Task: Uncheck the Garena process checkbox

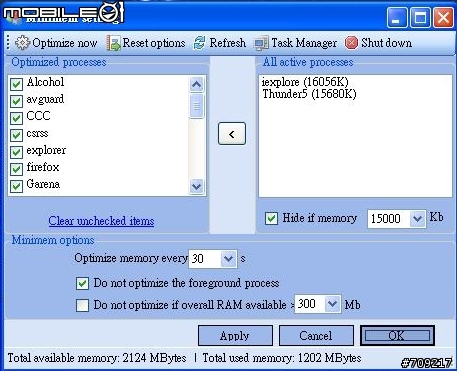Action: 16,186
